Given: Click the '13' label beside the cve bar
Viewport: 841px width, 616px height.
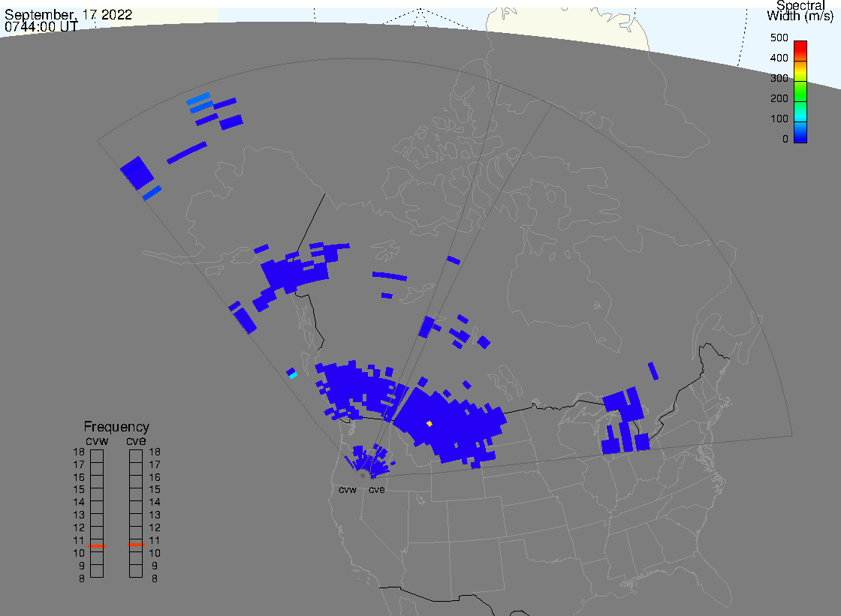Looking at the screenshot, I should point(155,515).
